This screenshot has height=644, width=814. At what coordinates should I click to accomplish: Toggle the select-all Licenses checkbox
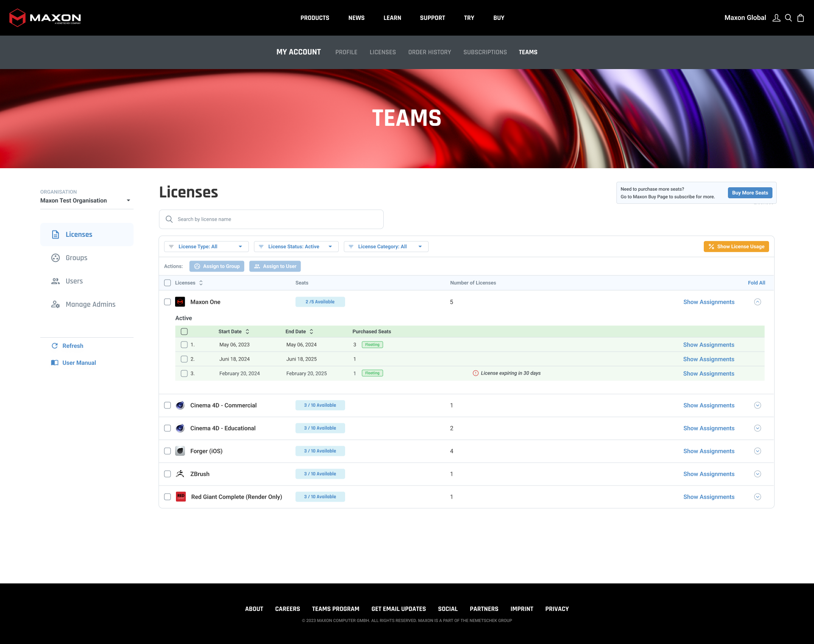(x=167, y=283)
